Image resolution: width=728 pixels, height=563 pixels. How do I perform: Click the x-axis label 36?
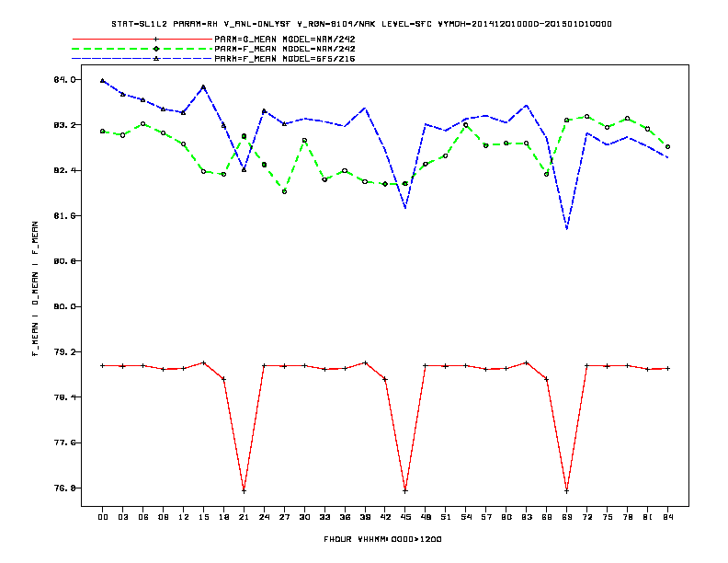pyautogui.click(x=345, y=517)
